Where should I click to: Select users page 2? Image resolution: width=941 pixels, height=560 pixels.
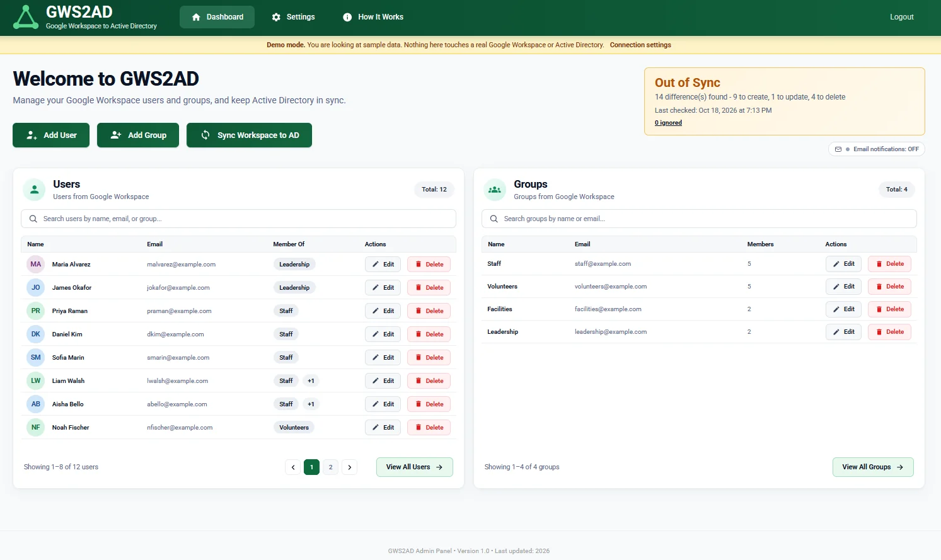click(x=330, y=467)
